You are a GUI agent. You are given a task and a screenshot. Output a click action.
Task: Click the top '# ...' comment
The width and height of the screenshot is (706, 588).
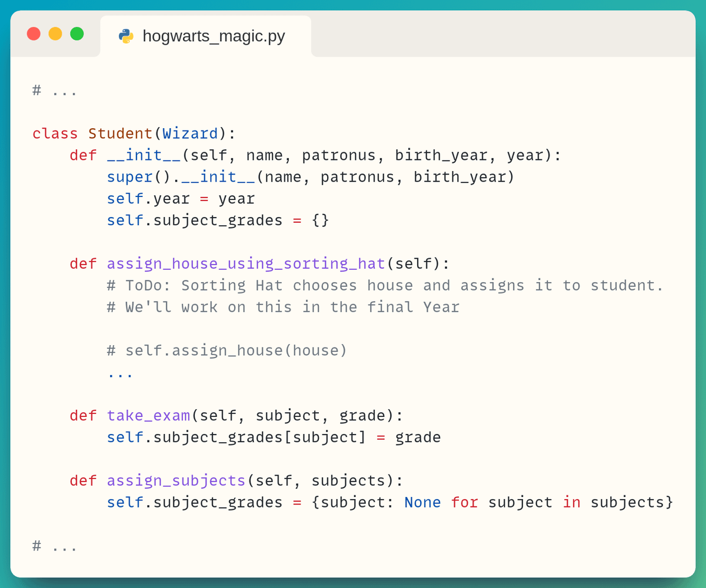coord(55,91)
